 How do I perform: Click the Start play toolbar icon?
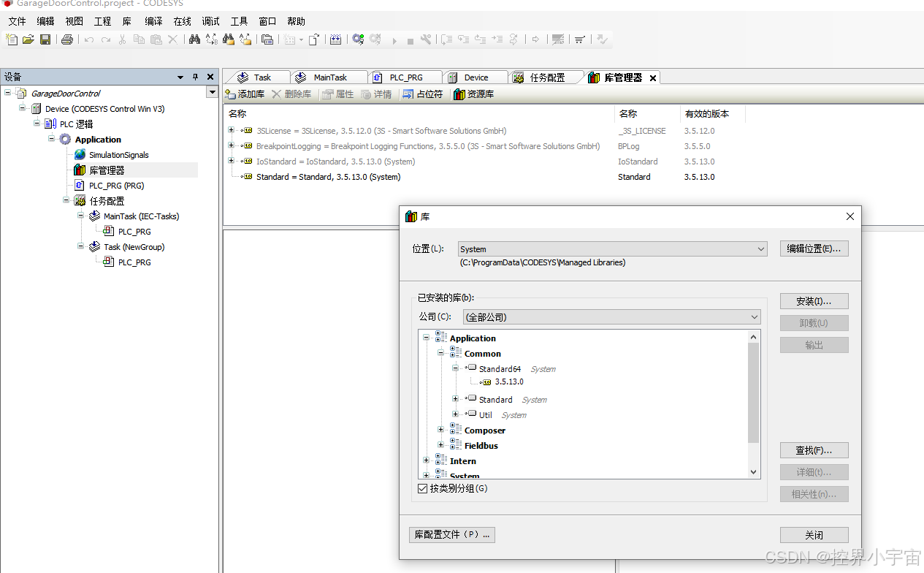coord(394,41)
